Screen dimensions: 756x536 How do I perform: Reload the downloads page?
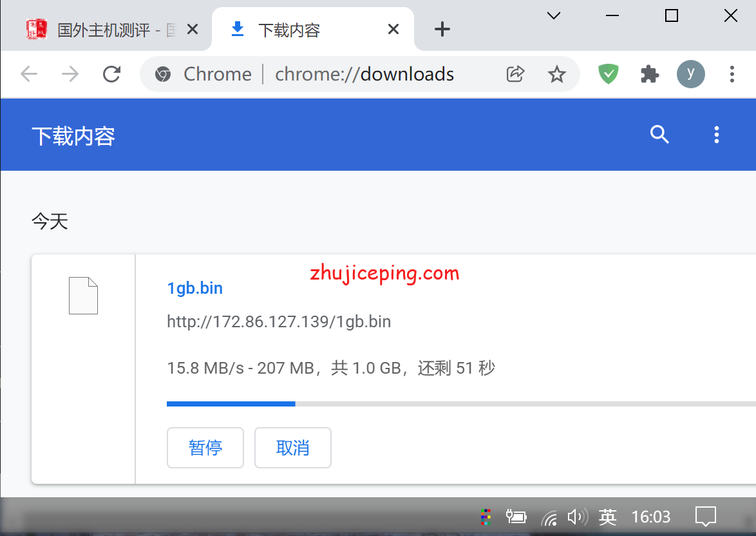pos(112,74)
